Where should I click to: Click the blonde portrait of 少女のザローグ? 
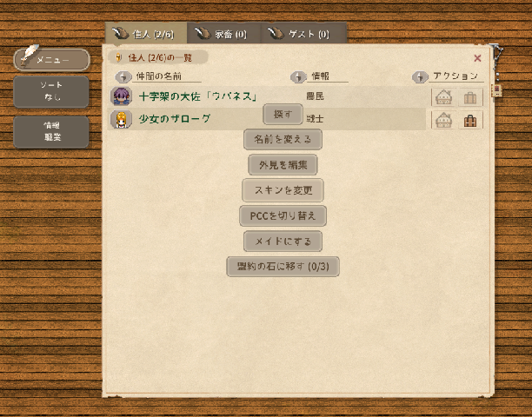[x=121, y=119]
